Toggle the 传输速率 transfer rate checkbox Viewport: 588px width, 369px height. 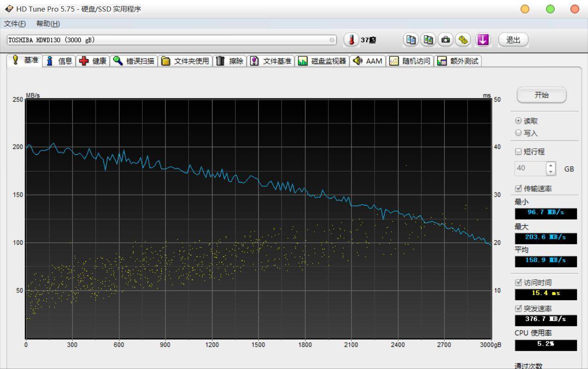pyautogui.click(x=518, y=188)
